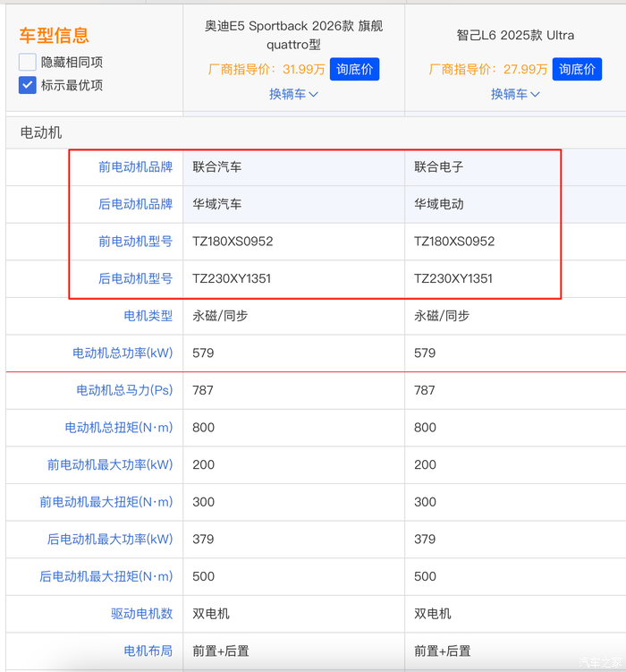Viewport: 626px width, 672px height.
Task: Click the 前电动机型号 parameter label
Action: (x=135, y=242)
